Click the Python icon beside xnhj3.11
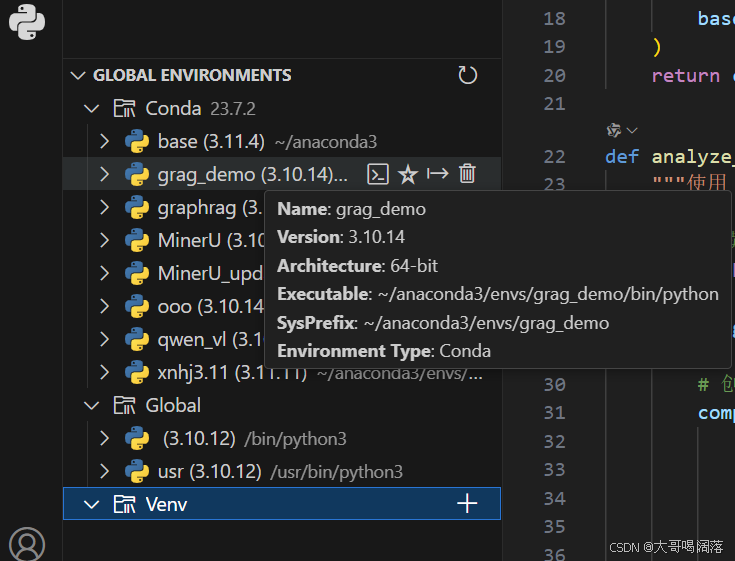The image size is (735, 561). tap(137, 373)
